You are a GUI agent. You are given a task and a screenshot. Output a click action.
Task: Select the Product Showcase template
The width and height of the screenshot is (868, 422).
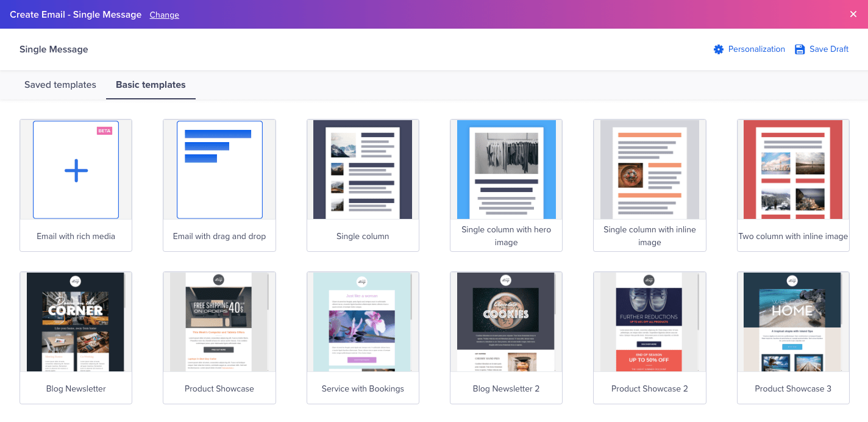tap(219, 322)
